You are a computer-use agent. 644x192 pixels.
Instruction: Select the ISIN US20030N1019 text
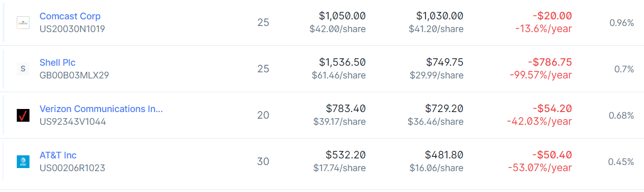pyautogui.click(x=72, y=29)
